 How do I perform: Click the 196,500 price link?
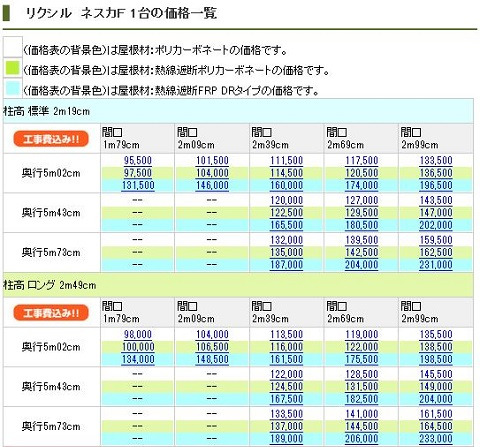coord(436,185)
